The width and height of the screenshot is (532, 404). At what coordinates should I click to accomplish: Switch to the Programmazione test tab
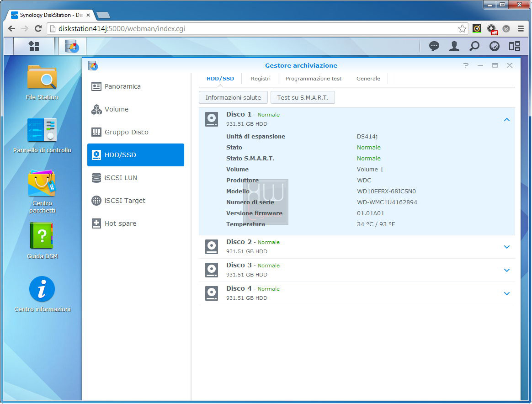pos(314,79)
